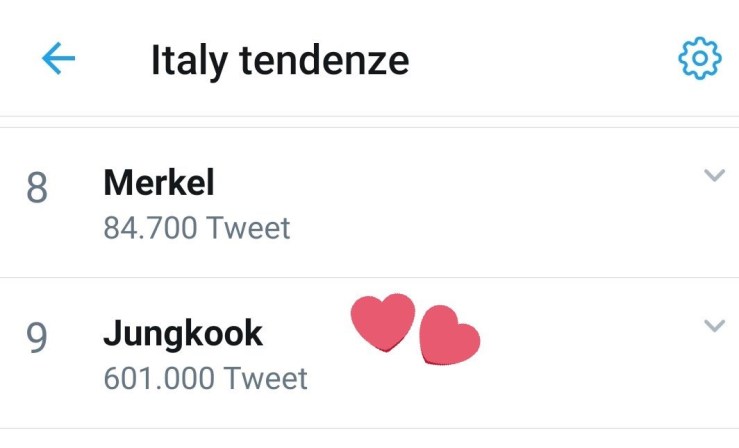Click the 601.000 tweet count number

pos(159,379)
